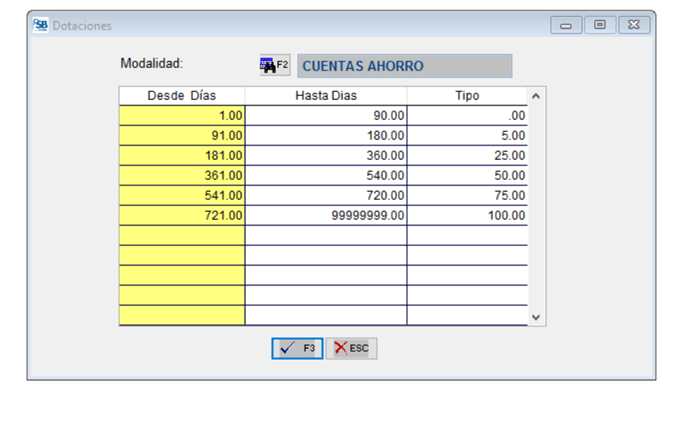The height and width of the screenshot is (430, 691).
Task: Click first empty yellow Desde Días cell
Action: (x=181, y=235)
